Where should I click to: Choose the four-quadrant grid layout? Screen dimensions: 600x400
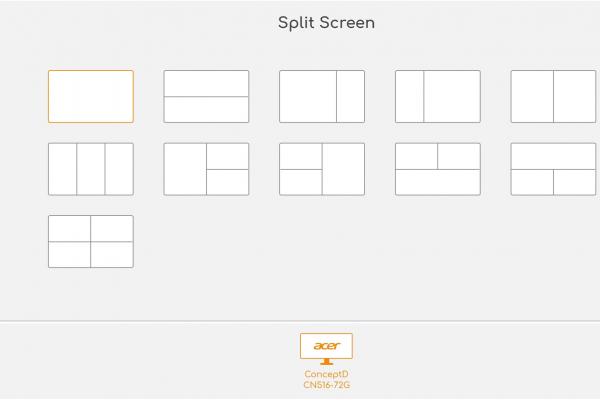(91, 242)
